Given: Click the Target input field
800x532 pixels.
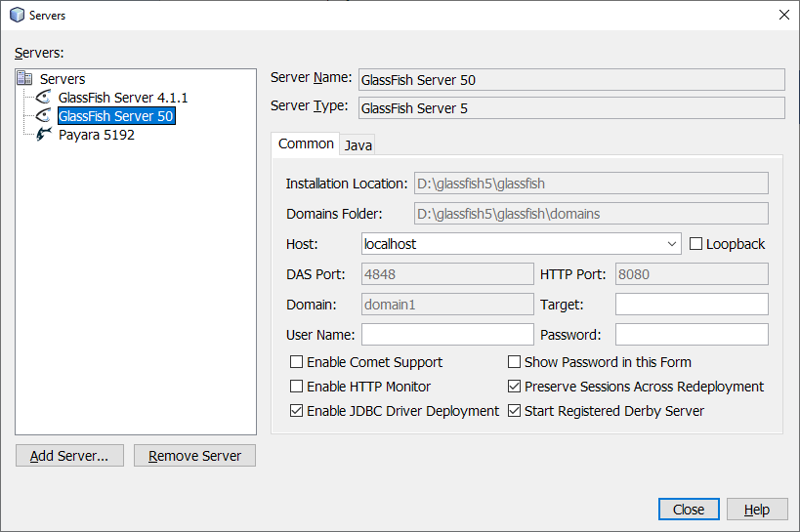Looking at the screenshot, I should pyautogui.click(x=692, y=304).
